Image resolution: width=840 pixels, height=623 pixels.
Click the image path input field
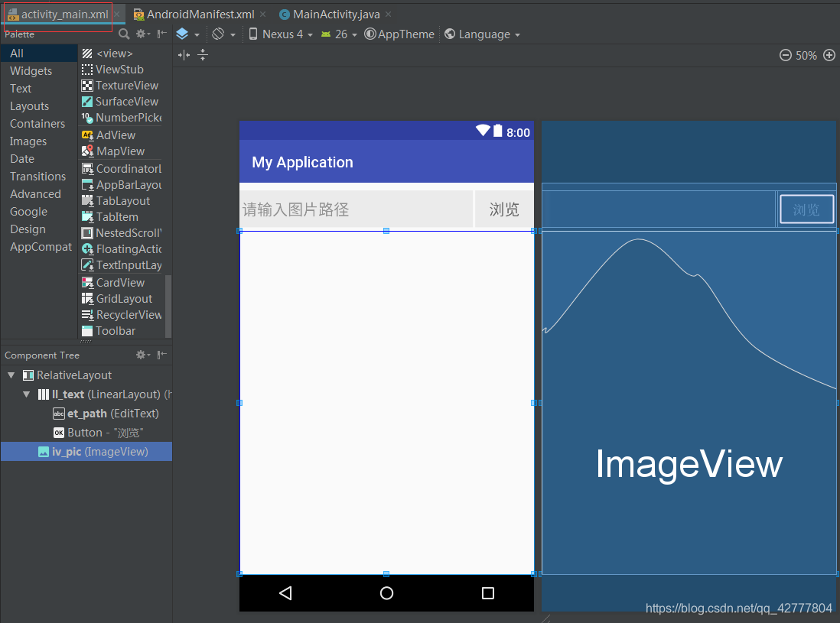[x=357, y=209]
